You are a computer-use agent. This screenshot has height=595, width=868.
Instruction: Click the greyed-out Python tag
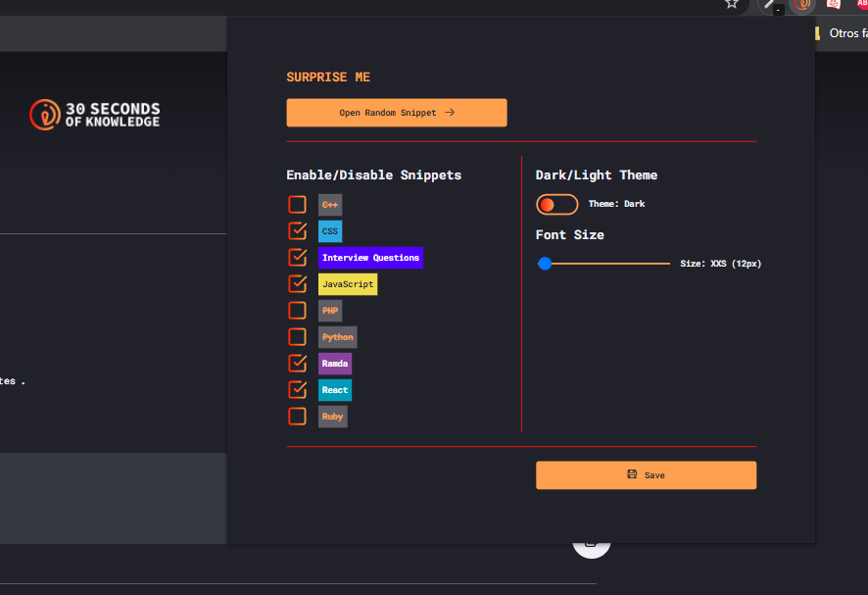[x=338, y=337]
